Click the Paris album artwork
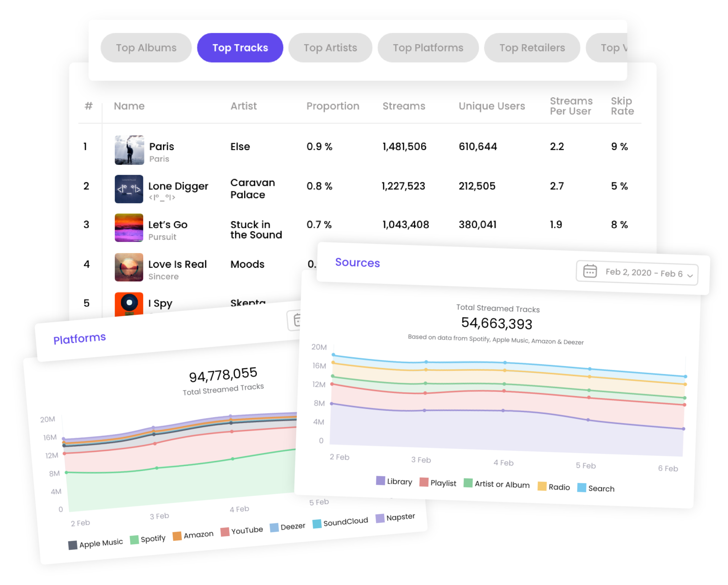Screen dimensions: 728x585 click(x=129, y=151)
